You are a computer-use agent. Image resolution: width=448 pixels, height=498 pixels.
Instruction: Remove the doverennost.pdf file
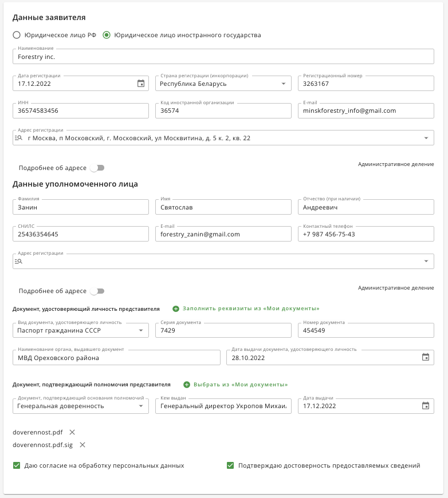(x=72, y=432)
